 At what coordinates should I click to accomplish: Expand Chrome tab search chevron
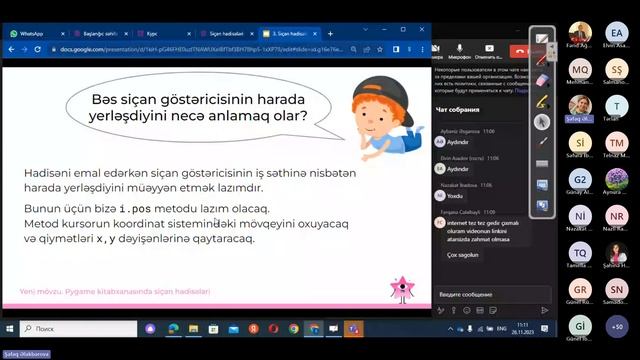pos(365,29)
